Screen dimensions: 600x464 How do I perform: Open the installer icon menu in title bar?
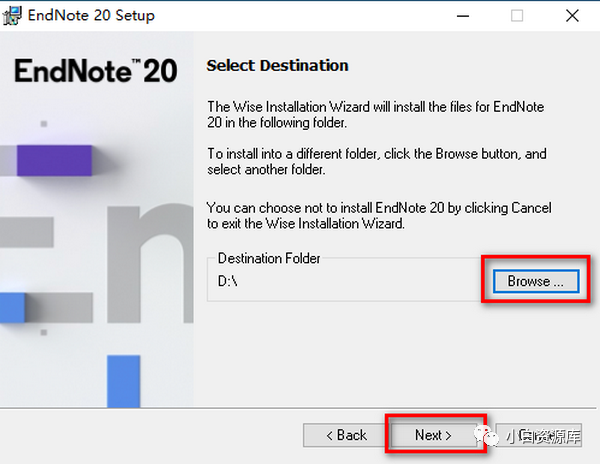coord(12,16)
